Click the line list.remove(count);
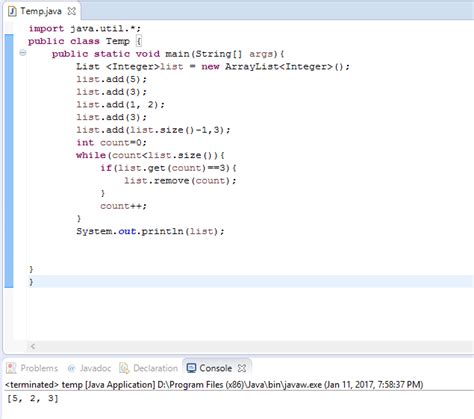 pyautogui.click(x=180, y=181)
